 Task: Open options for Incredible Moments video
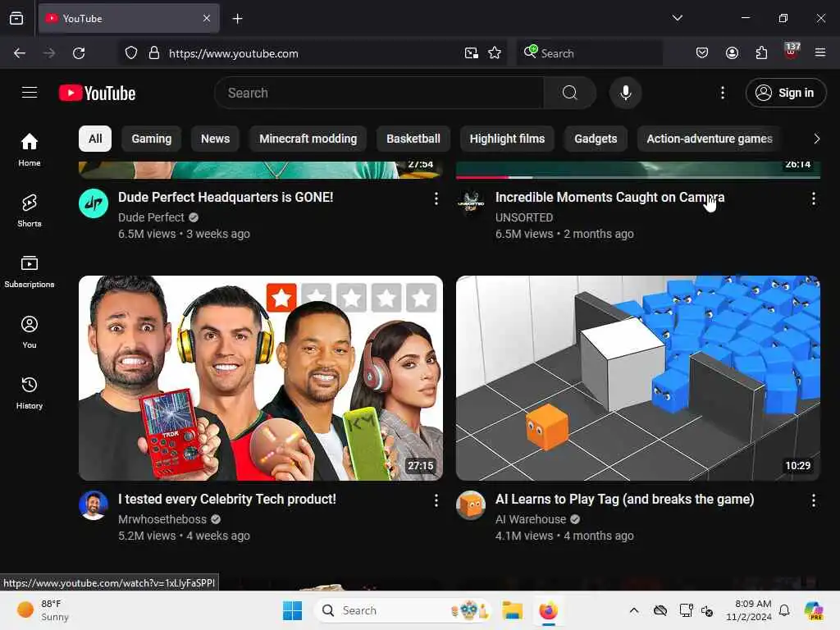(x=813, y=199)
